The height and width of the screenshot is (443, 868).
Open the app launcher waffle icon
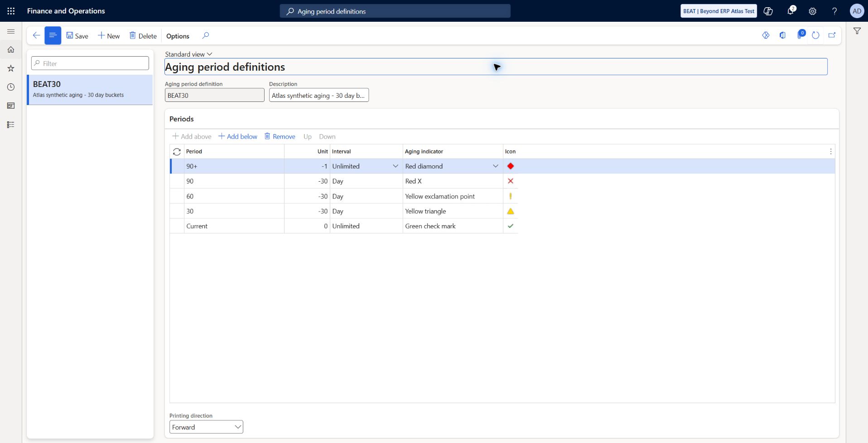pos(11,11)
